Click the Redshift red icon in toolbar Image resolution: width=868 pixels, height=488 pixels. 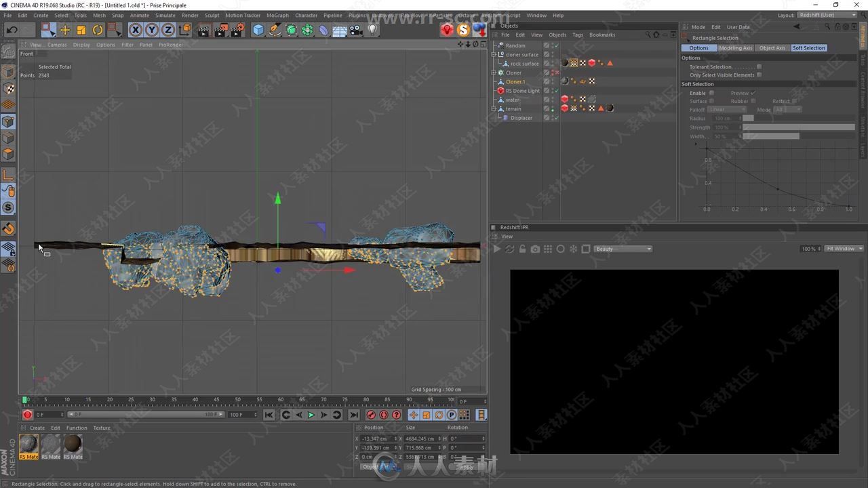447,30
